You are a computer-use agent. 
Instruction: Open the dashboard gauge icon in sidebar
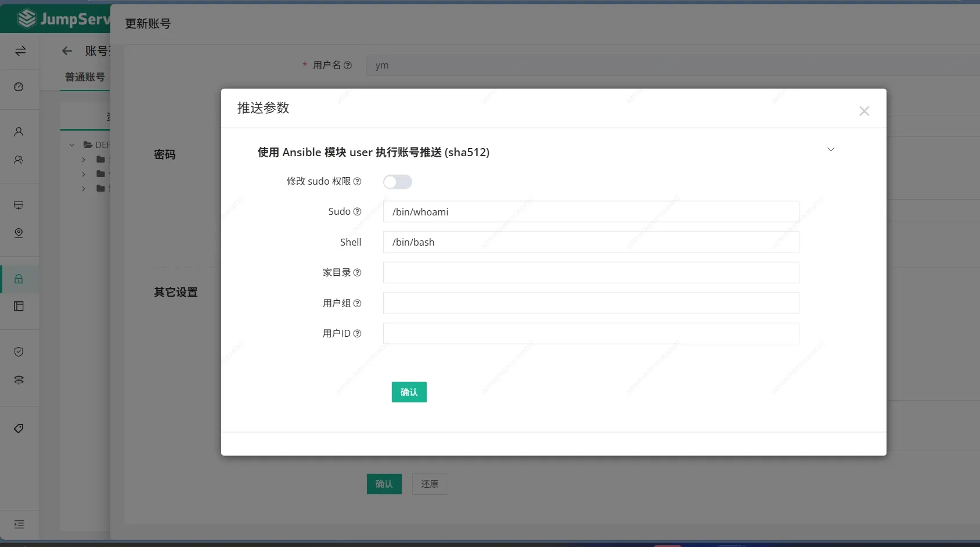19,87
